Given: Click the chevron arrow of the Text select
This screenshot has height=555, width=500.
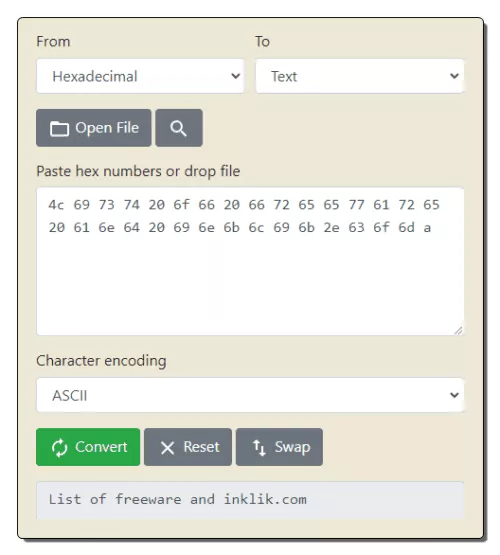Looking at the screenshot, I should tap(454, 76).
